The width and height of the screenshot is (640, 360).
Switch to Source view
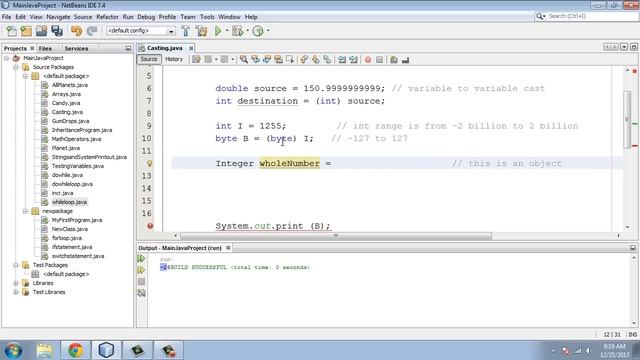coord(149,59)
